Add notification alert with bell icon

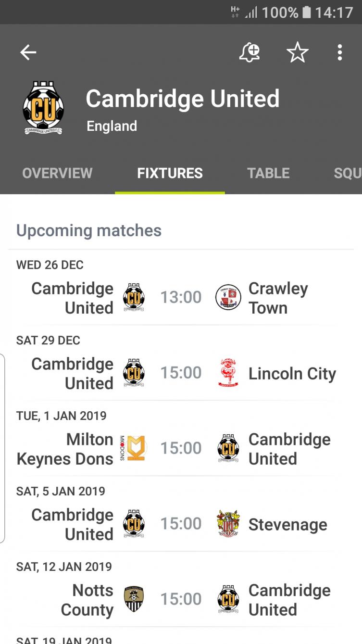click(250, 52)
